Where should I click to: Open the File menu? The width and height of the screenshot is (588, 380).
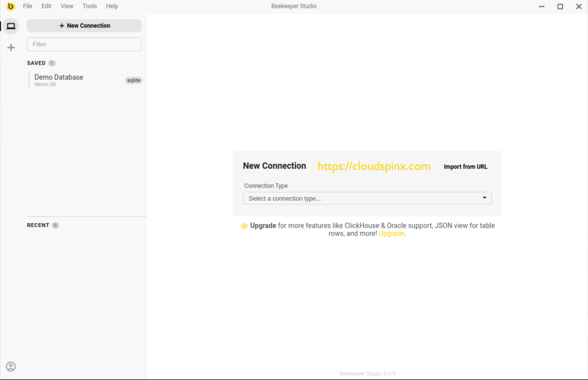pyautogui.click(x=27, y=6)
